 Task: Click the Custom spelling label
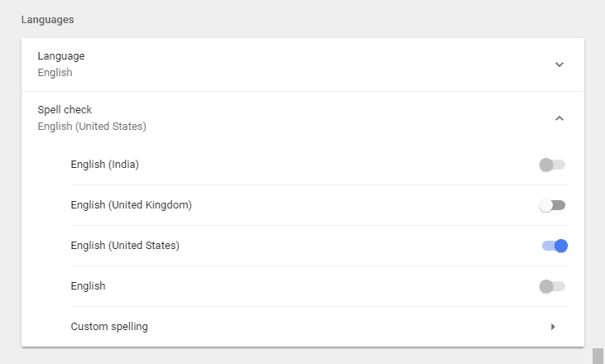109,327
